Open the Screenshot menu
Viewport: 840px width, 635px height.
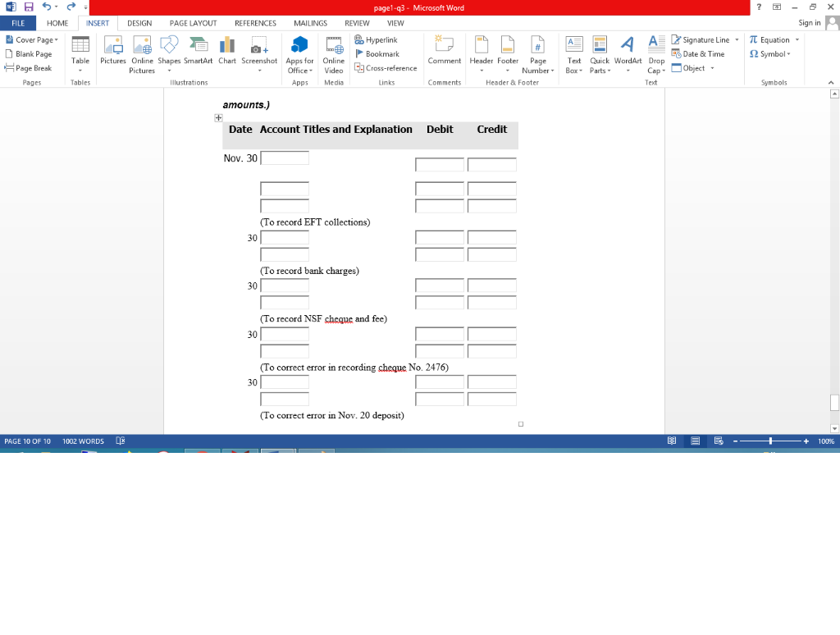point(259,55)
